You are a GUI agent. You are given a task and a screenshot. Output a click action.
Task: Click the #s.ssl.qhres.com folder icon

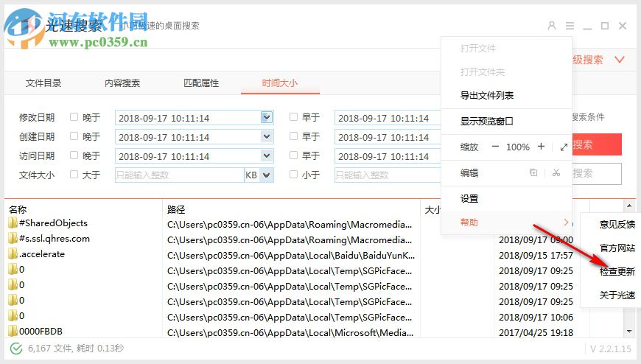pyautogui.click(x=13, y=239)
